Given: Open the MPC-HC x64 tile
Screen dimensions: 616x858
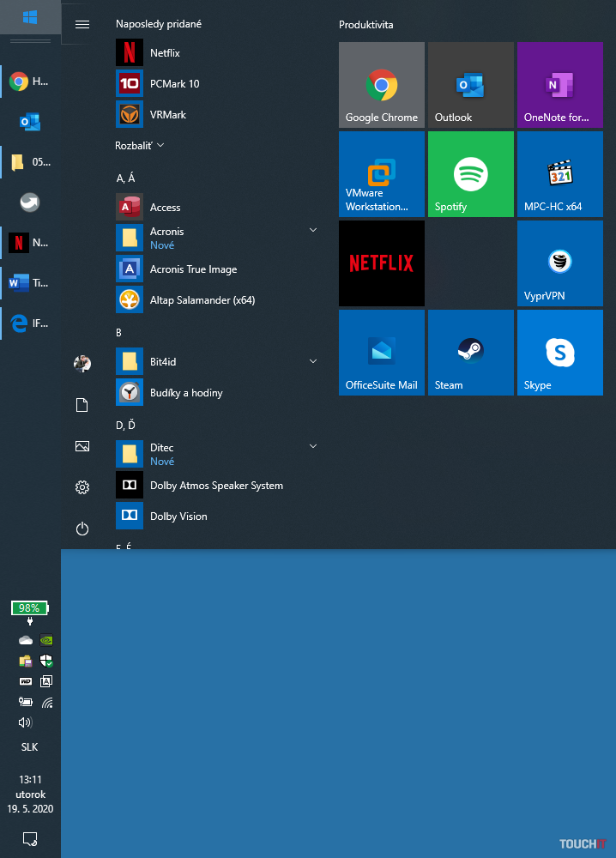Looking at the screenshot, I should 559,174.
